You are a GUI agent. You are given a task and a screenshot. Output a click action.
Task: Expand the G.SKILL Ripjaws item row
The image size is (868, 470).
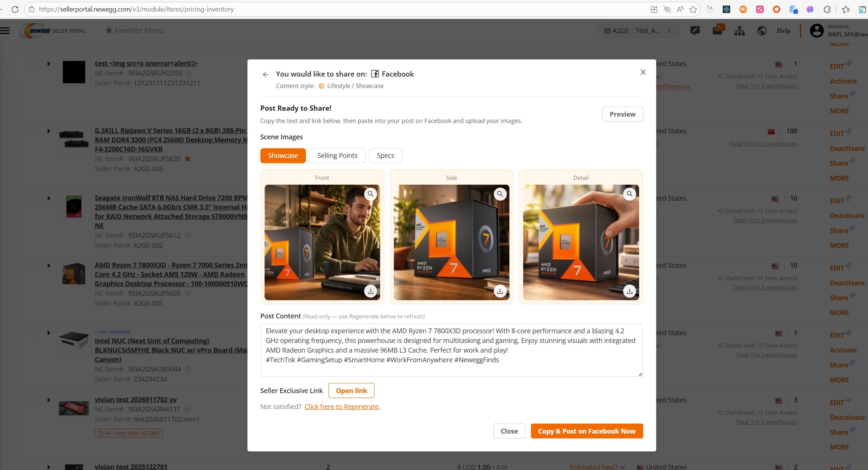pos(49,131)
